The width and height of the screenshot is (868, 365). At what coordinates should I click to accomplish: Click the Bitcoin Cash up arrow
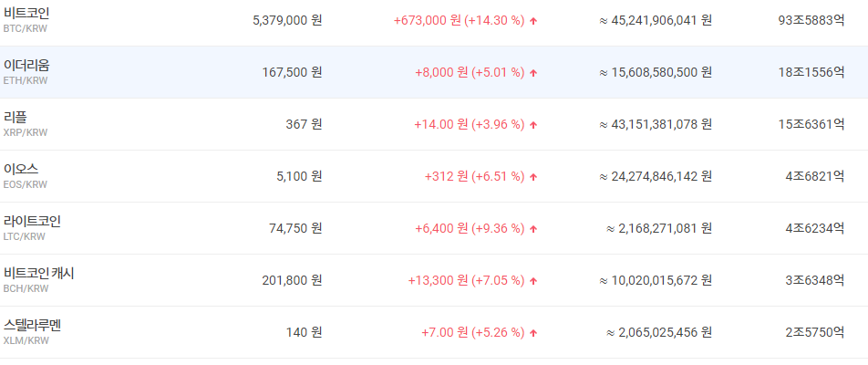(533, 280)
